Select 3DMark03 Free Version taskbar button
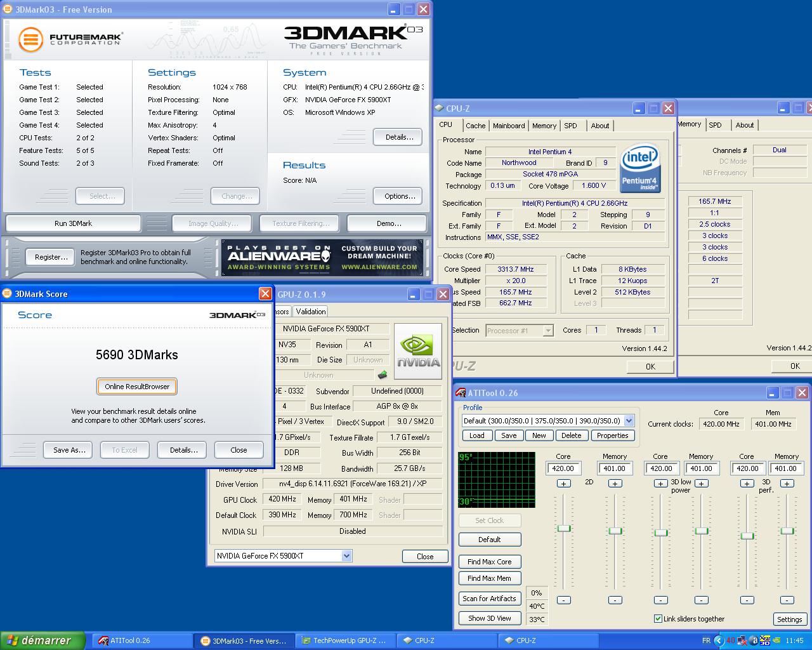Viewport: 812px width, 650px height. (x=244, y=640)
